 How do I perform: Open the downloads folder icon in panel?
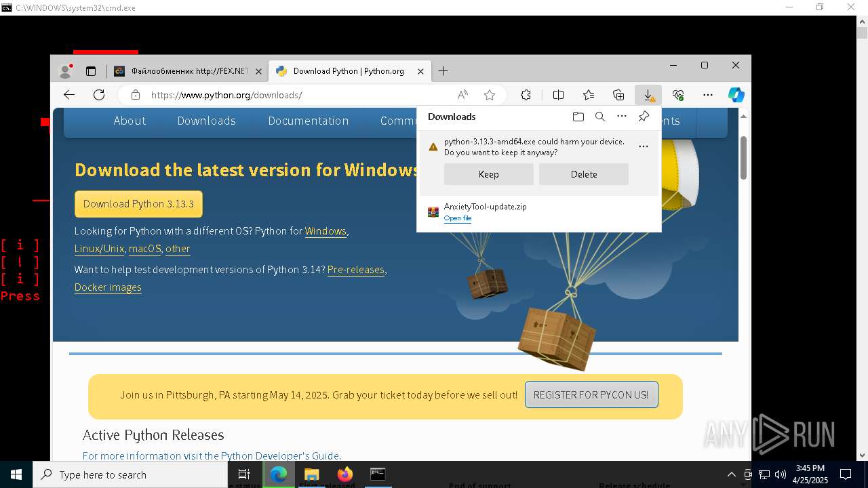[x=578, y=117]
